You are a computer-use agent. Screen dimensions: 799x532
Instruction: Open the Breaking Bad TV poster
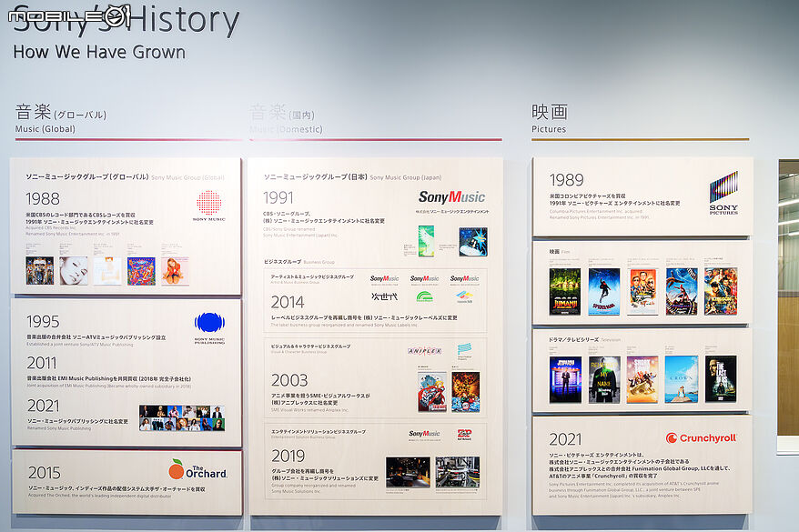pyautogui.click(x=604, y=380)
